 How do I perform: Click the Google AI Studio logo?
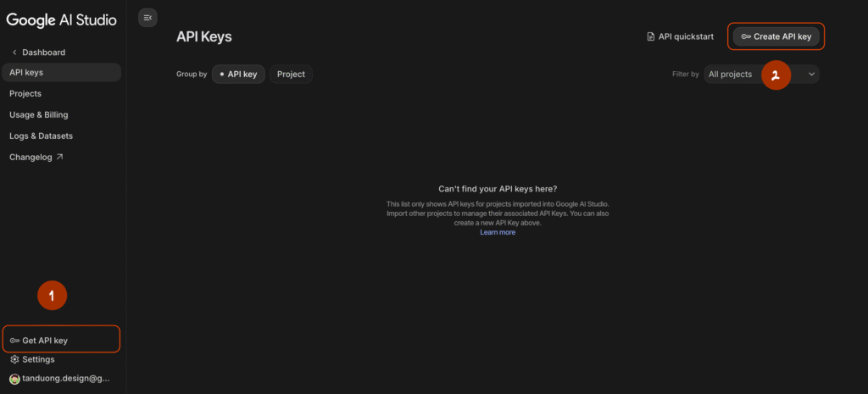(61, 19)
